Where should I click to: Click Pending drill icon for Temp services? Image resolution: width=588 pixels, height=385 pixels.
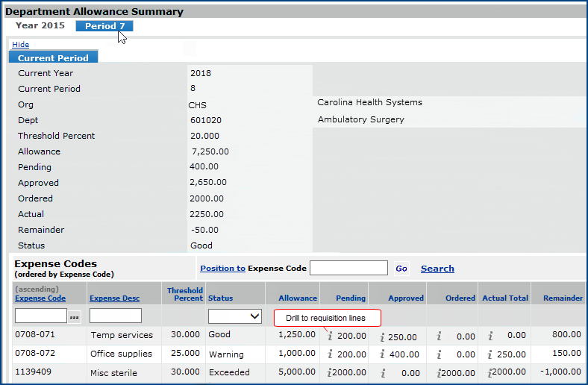(x=331, y=337)
